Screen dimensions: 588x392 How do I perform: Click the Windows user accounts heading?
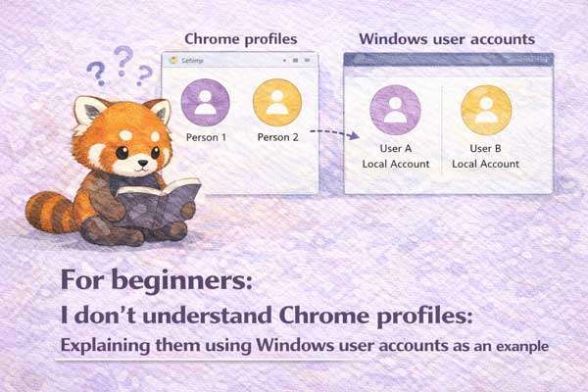[x=447, y=39]
